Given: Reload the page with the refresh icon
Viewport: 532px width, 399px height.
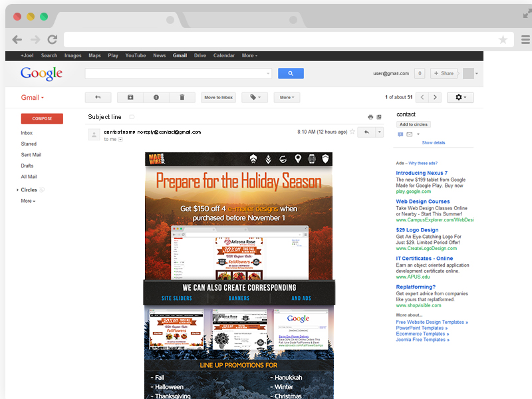Looking at the screenshot, I should (53, 40).
